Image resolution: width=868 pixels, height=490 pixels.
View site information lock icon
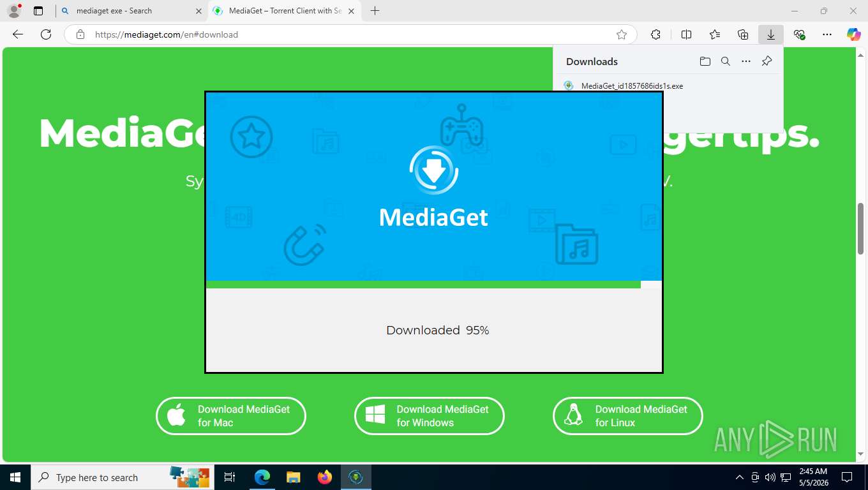[x=80, y=34]
